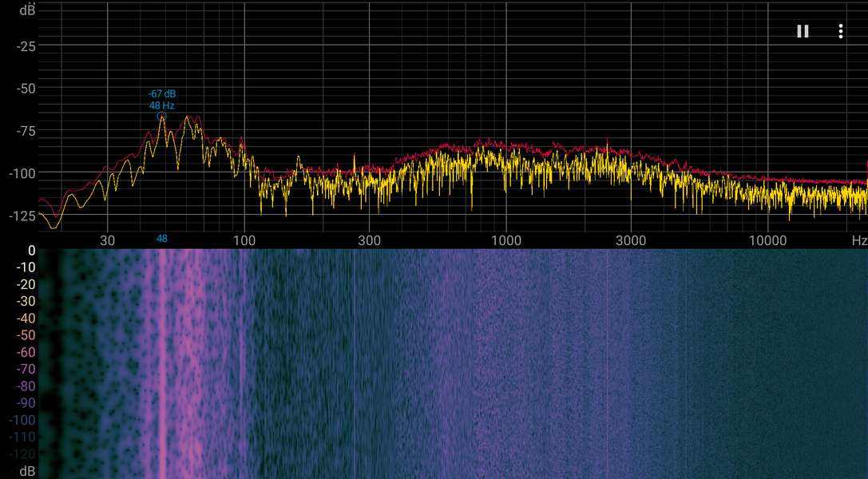Screen dimensions: 868x479
Task: Click the '1000' frequency axis label
Action: [506, 240]
